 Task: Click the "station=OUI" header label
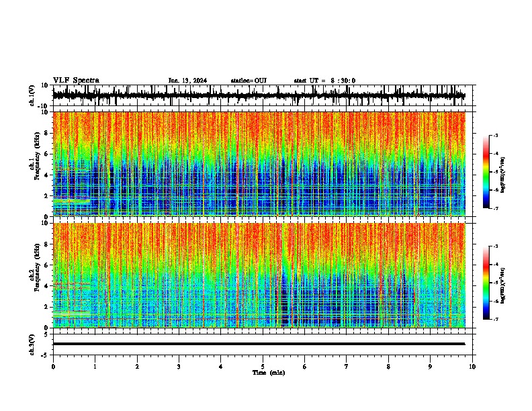tap(249, 81)
